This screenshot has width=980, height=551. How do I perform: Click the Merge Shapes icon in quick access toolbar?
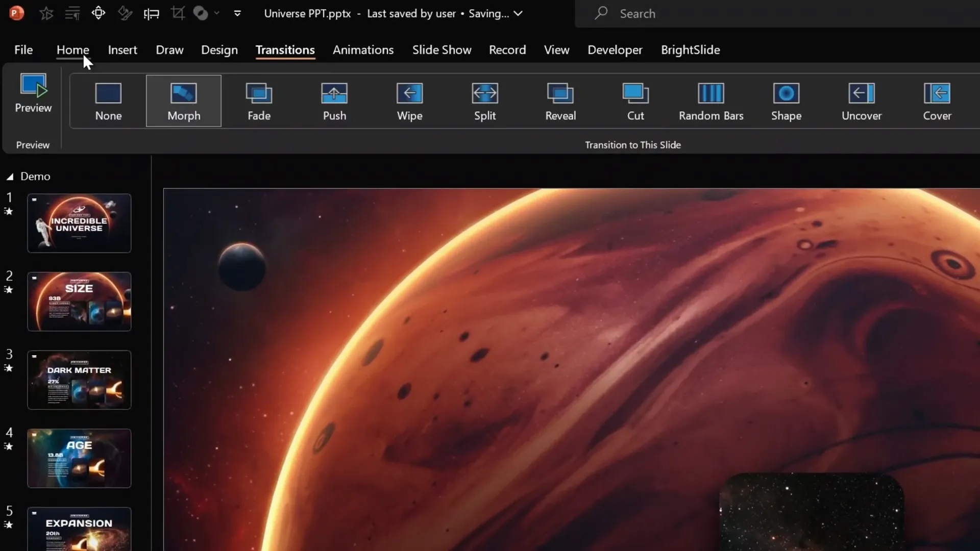[201, 13]
